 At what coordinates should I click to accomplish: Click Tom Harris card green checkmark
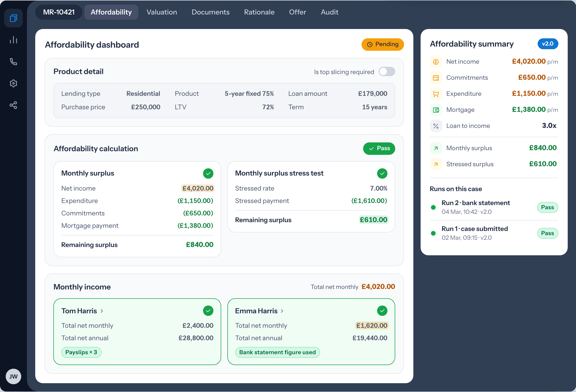pyautogui.click(x=208, y=311)
